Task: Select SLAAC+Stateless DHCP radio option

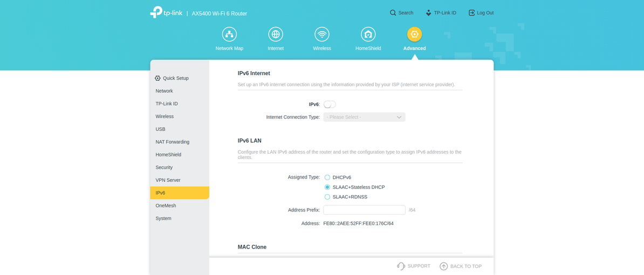Action: (x=327, y=187)
